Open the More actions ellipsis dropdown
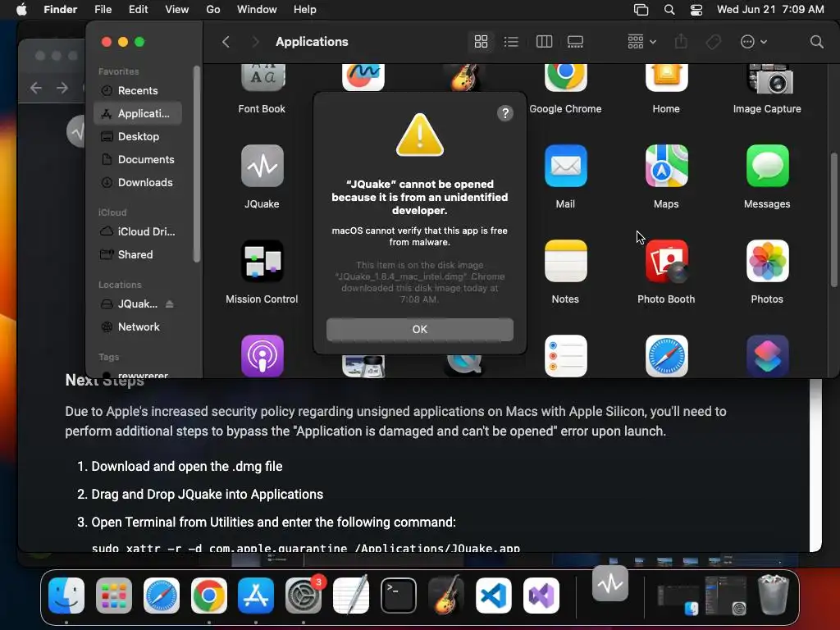The image size is (840, 630). [x=753, y=42]
